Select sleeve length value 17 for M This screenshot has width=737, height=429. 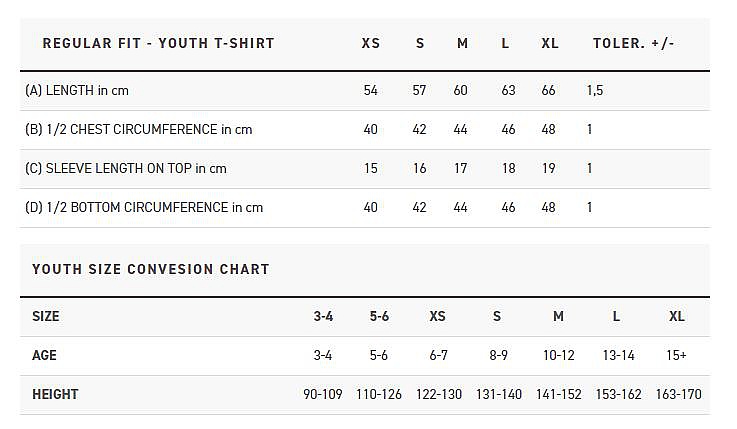point(461,169)
